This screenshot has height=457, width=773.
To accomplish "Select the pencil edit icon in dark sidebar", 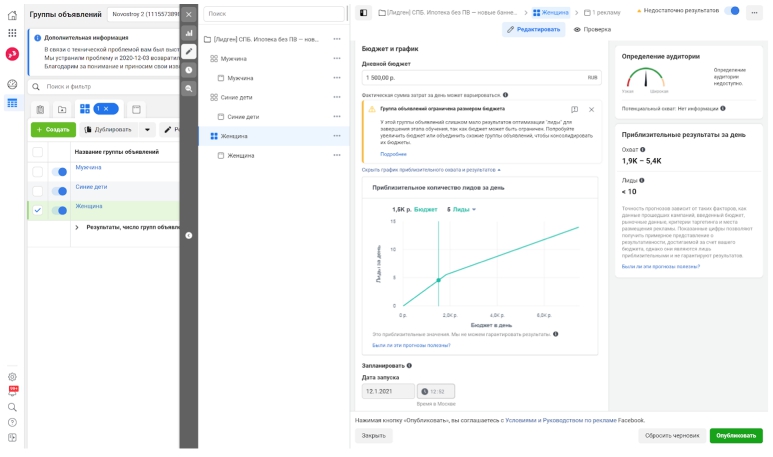I will click(189, 51).
